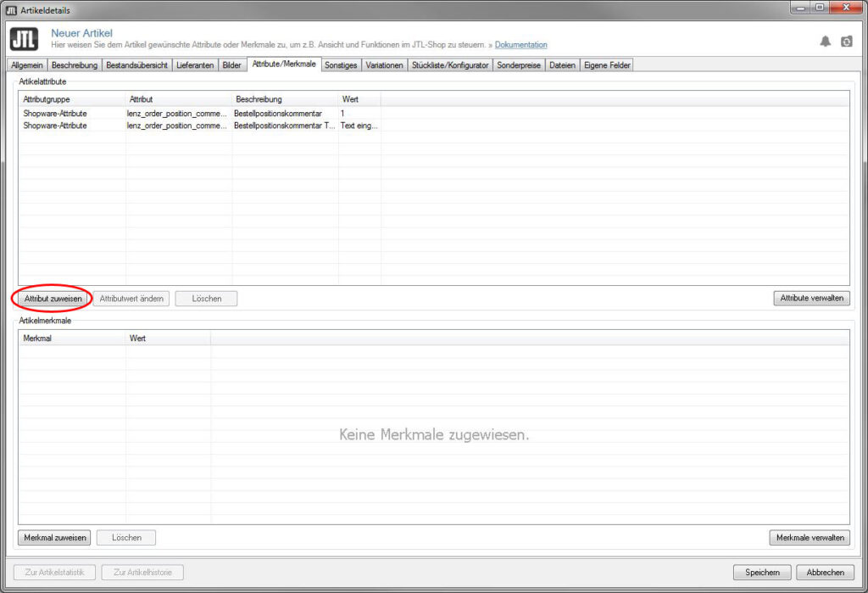Open the Eigene Felder tab
Viewport: 868px width, 593px height.
(606, 65)
